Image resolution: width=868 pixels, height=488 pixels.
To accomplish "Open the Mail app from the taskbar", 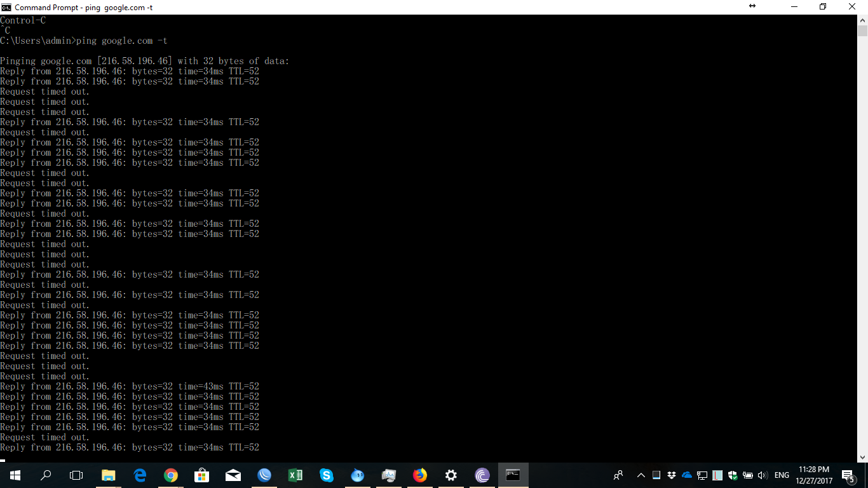I will tap(233, 475).
